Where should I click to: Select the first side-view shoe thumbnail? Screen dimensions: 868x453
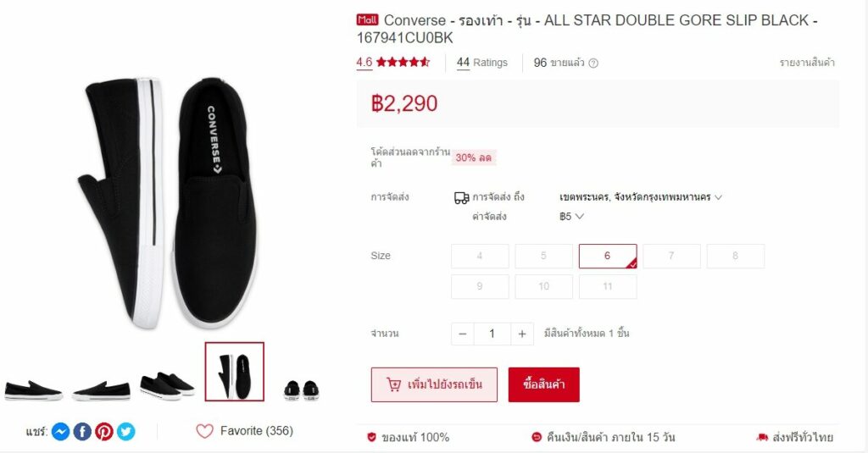[x=33, y=390]
